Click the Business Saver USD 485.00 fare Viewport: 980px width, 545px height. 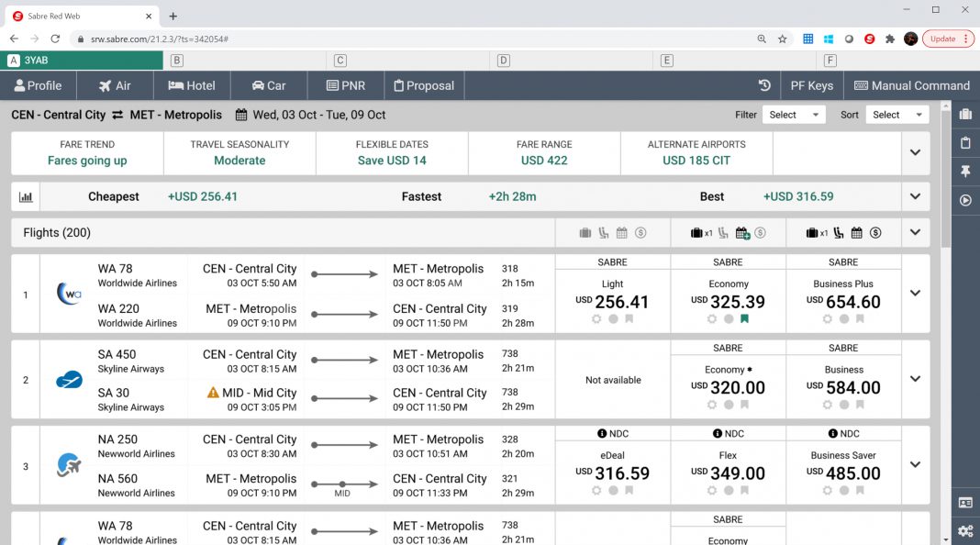[843, 466]
